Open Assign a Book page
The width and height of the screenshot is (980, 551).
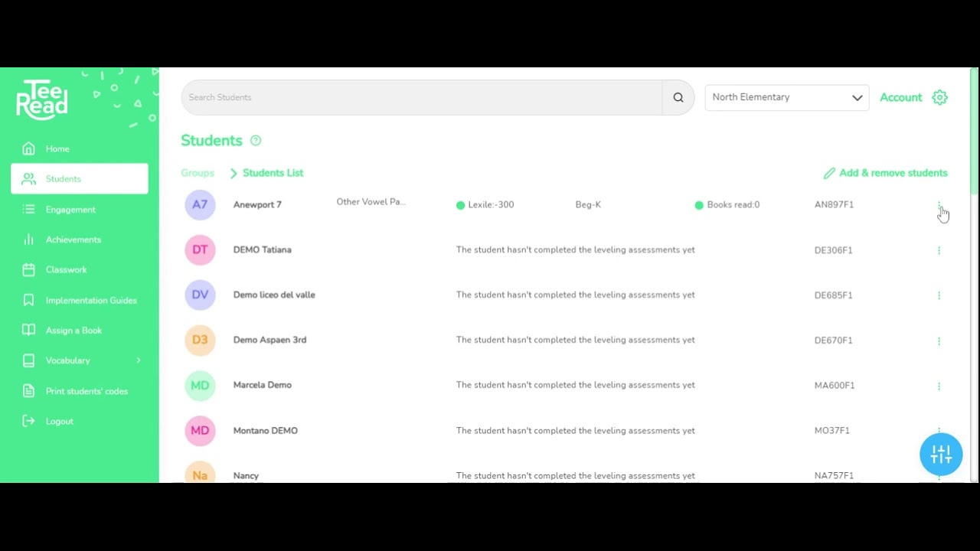[73, 331]
